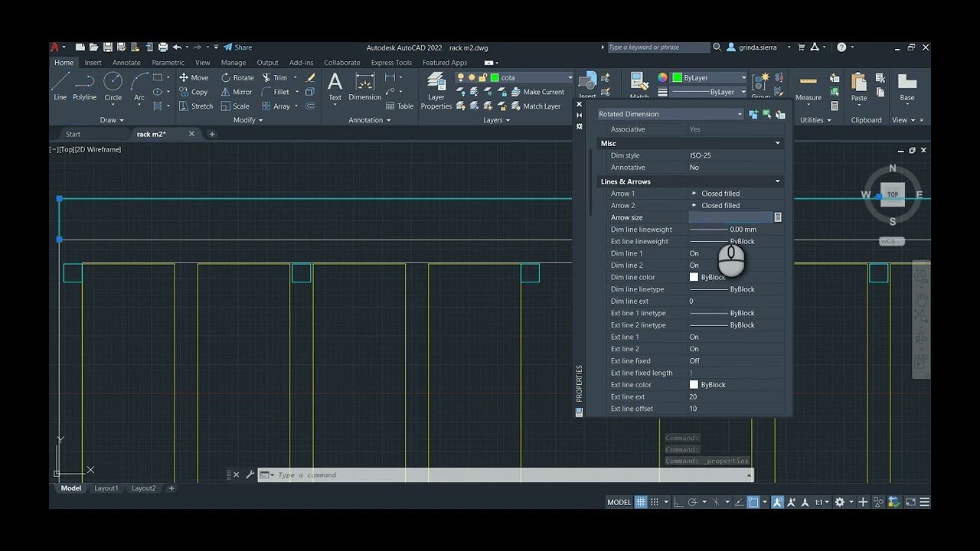Click the TOP face of the ViewCube
Screen dimensions: 980x551
coord(893,194)
